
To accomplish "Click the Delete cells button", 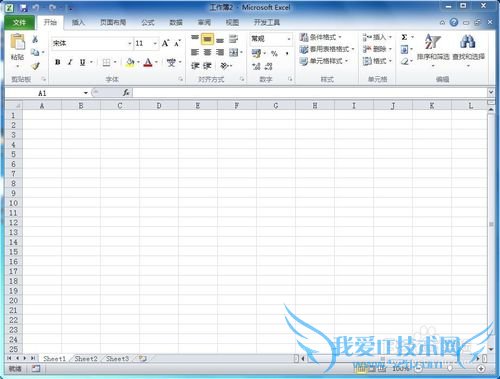I will 377,49.
